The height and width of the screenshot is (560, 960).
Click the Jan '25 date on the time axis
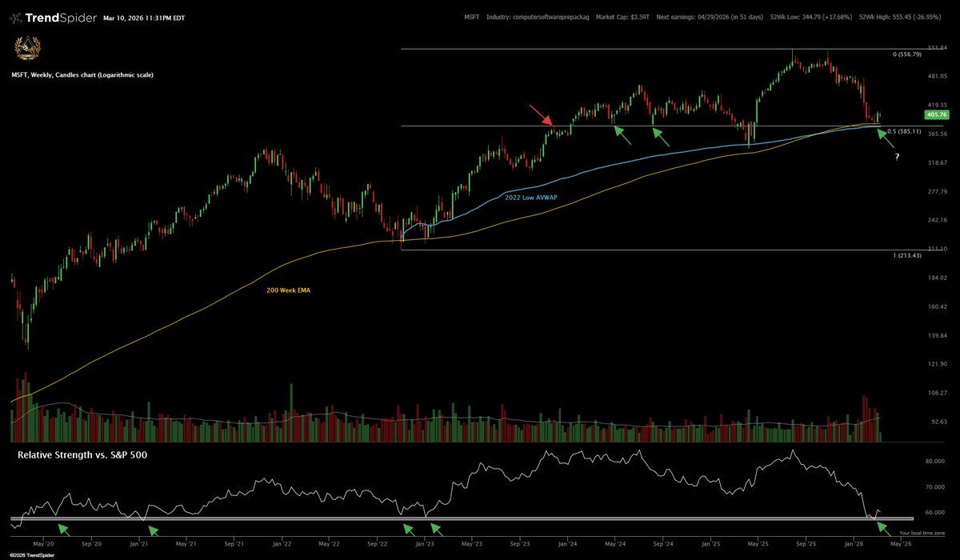pos(710,543)
